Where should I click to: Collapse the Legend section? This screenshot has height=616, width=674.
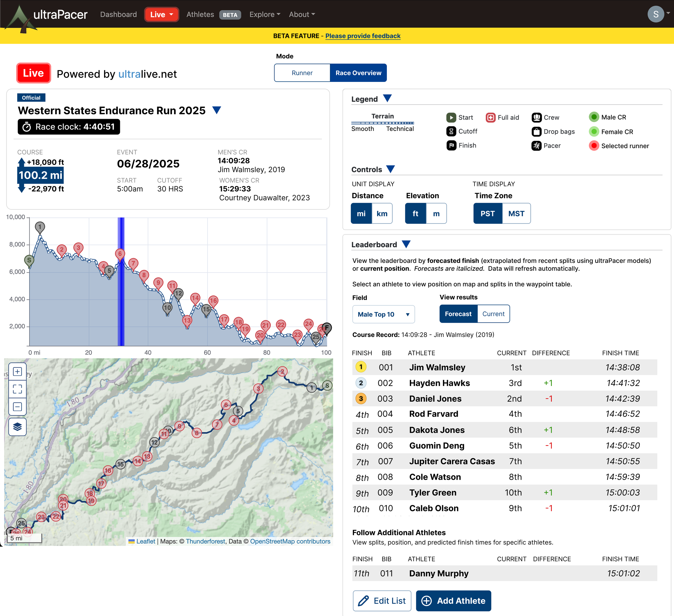(x=387, y=99)
